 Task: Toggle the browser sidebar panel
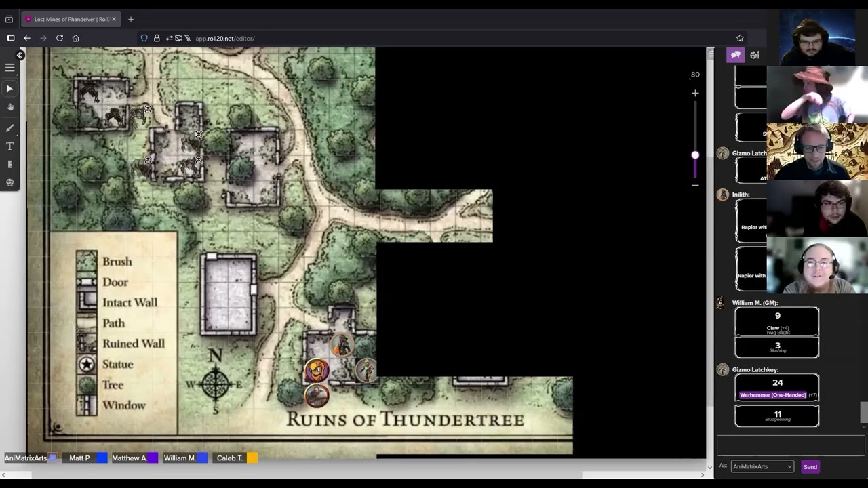(x=11, y=38)
